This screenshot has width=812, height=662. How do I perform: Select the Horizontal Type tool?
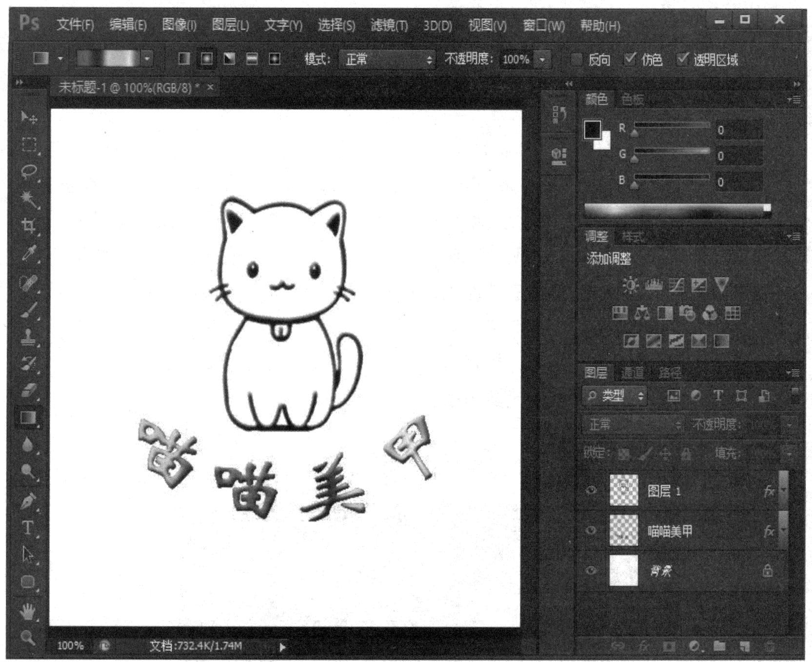coord(28,528)
